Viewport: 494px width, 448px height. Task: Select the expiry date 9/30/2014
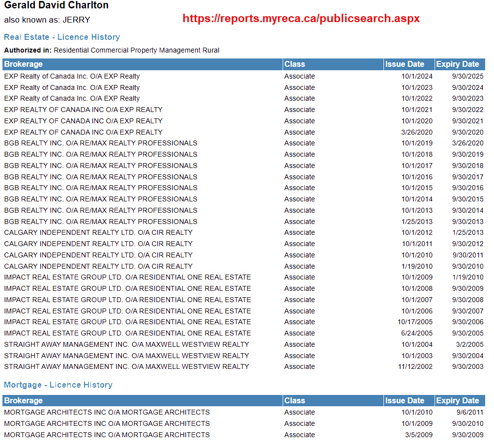(468, 210)
